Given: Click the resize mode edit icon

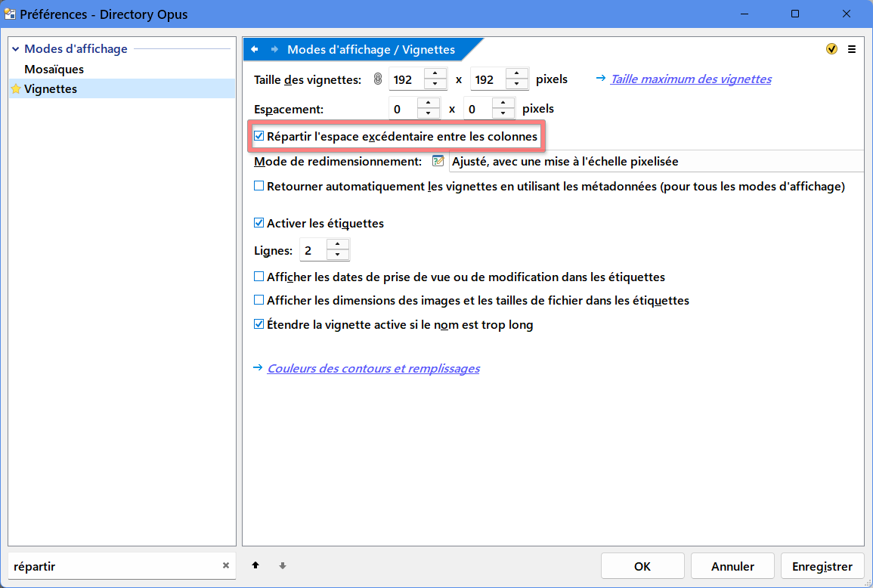Looking at the screenshot, I should [x=438, y=162].
